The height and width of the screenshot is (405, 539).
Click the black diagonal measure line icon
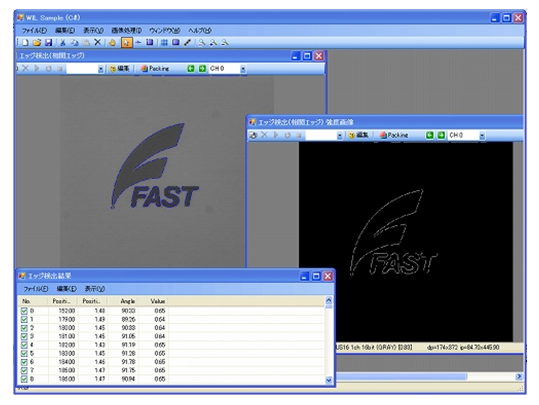click(x=187, y=43)
